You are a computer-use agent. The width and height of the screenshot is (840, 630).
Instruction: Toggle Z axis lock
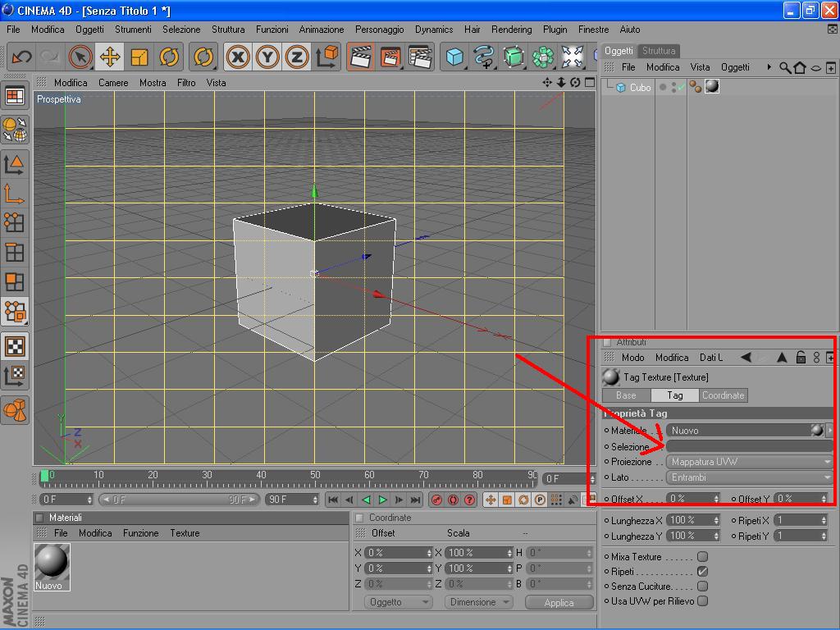297,57
